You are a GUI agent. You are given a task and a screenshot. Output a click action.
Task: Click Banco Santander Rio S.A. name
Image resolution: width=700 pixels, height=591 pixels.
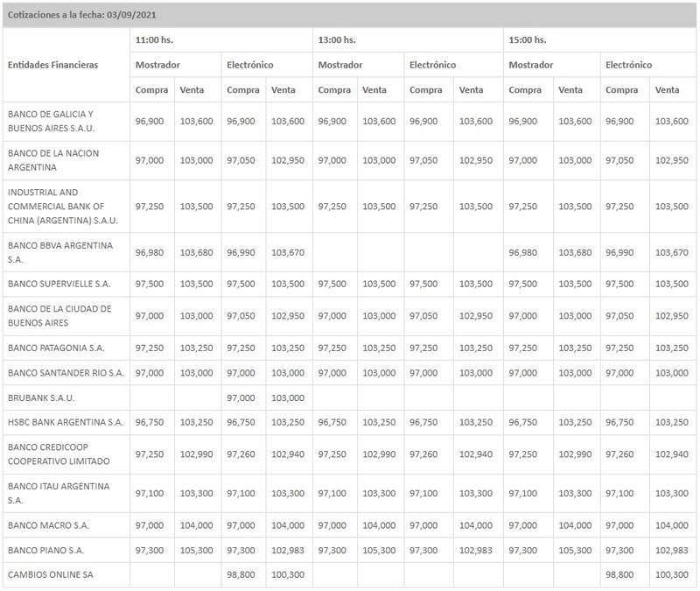(66, 372)
